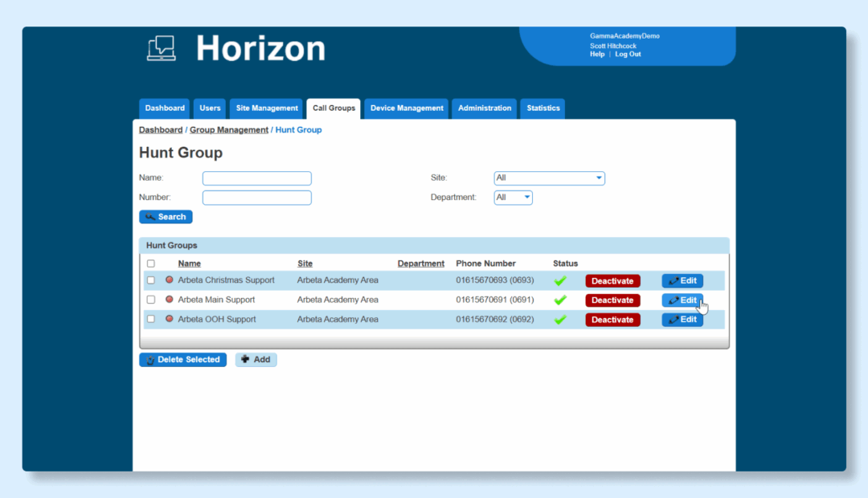The width and height of the screenshot is (868, 498).
Task: Click 'Arbeta Christmas Support' name text
Action: click(226, 280)
